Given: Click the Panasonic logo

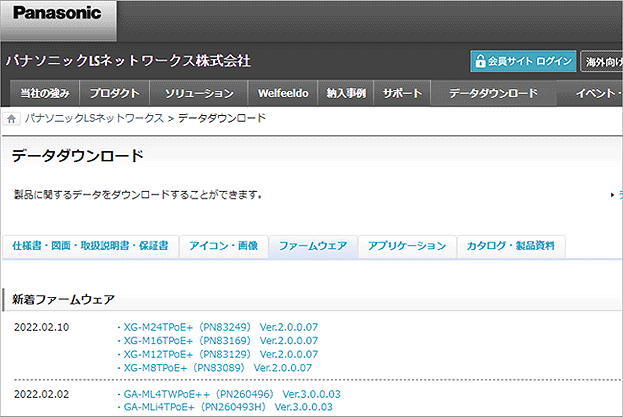Looking at the screenshot, I should (57, 13).
